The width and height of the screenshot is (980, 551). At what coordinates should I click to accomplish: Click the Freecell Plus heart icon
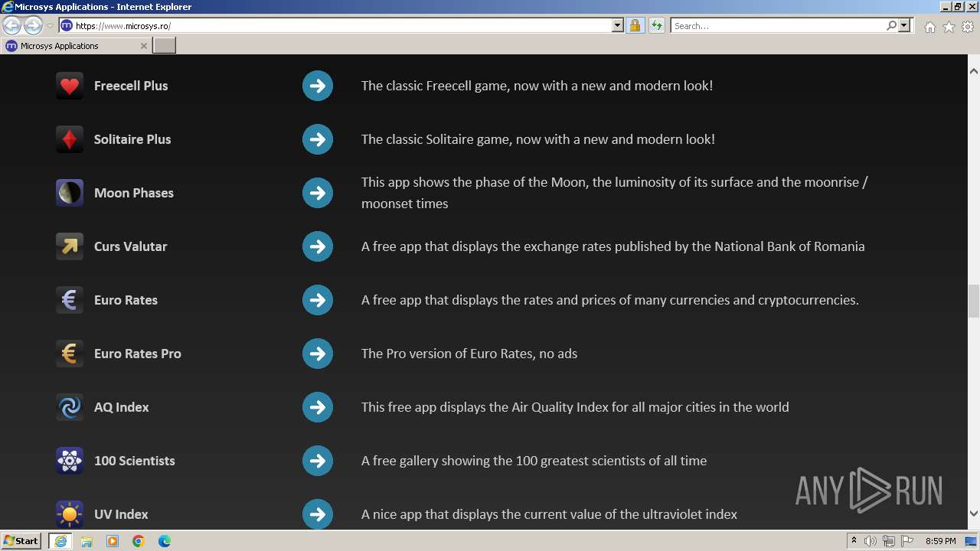click(70, 86)
